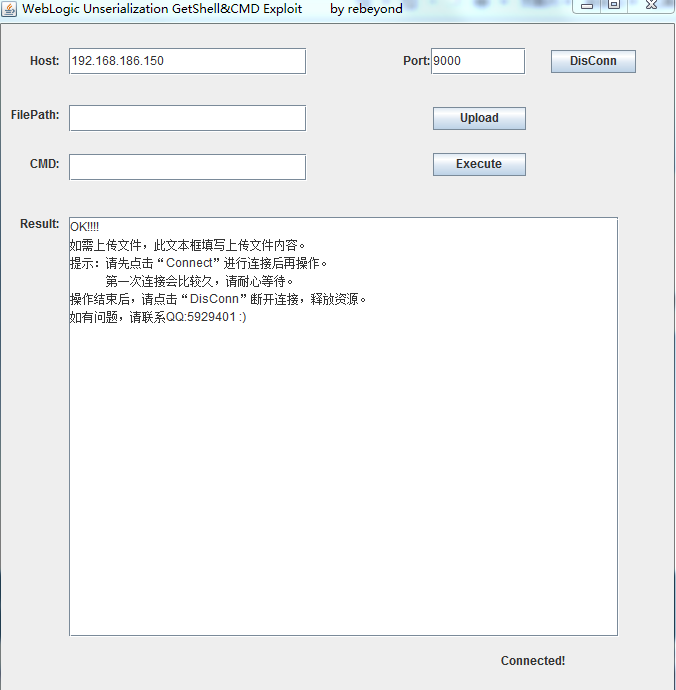Click the window title bar text
The height and width of the screenshot is (690, 676).
(x=162, y=9)
